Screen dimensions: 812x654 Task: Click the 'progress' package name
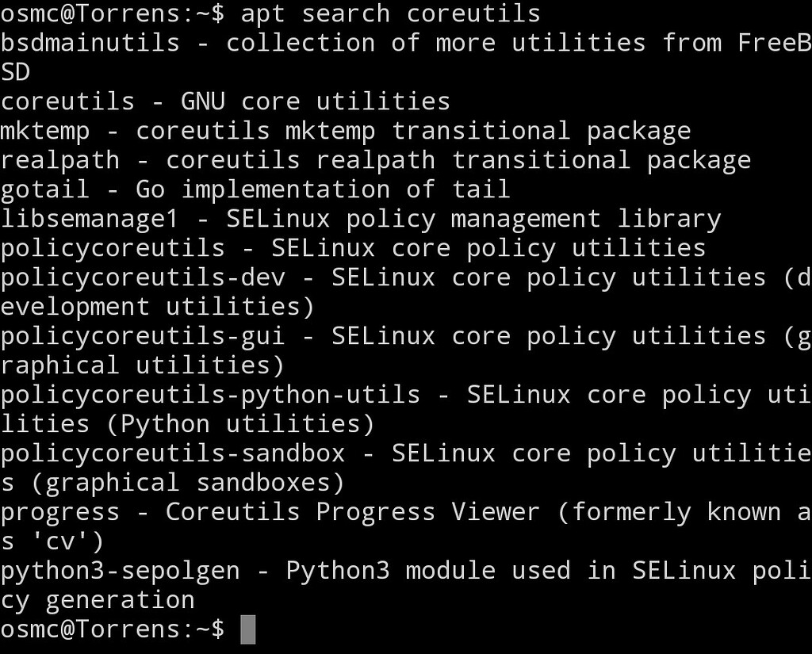pos(60,513)
